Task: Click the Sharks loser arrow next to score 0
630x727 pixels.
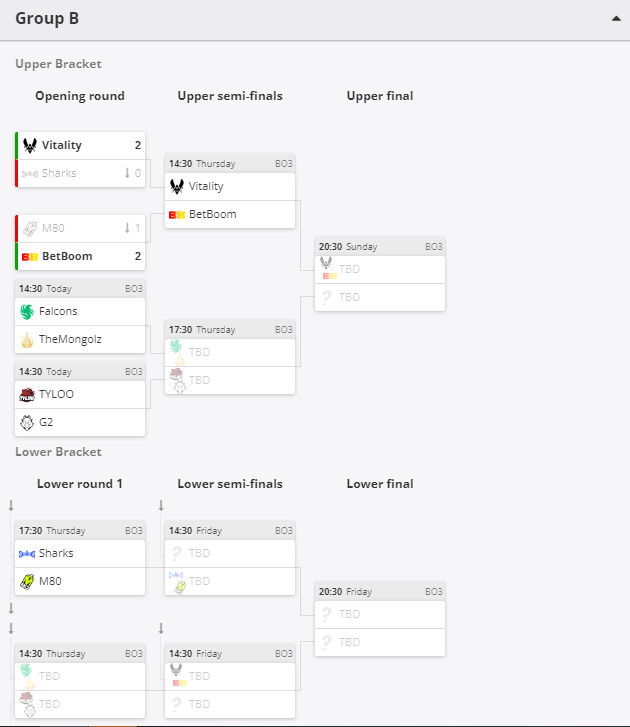Action: [127, 173]
